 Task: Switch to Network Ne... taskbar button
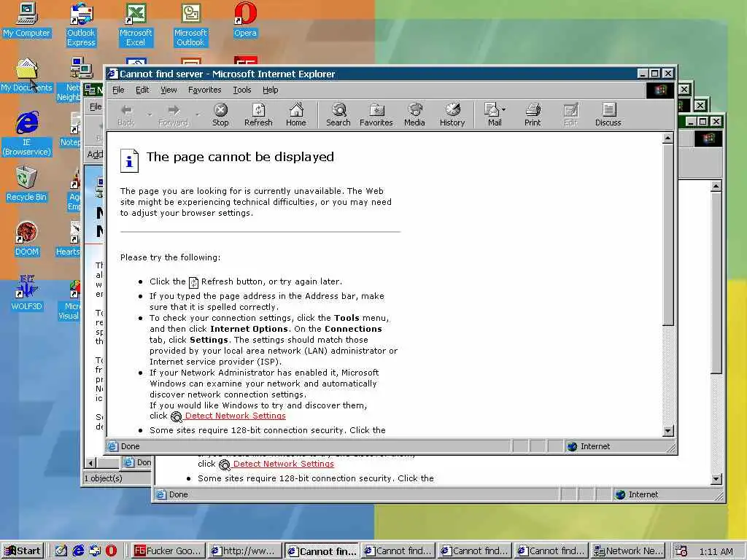pos(628,551)
